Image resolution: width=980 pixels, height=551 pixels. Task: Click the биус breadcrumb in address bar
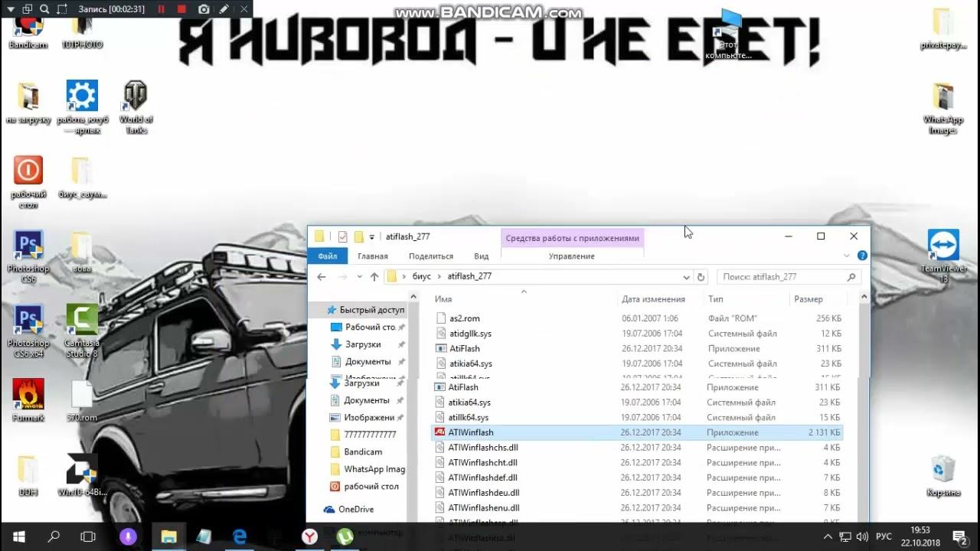click(x=422, y=276)
